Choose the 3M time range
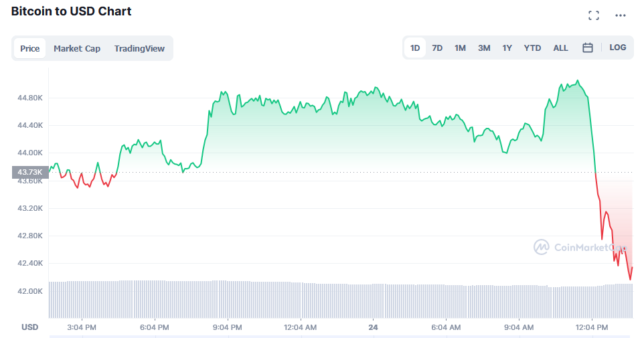644x338 pixels. (x=484, y=48)
